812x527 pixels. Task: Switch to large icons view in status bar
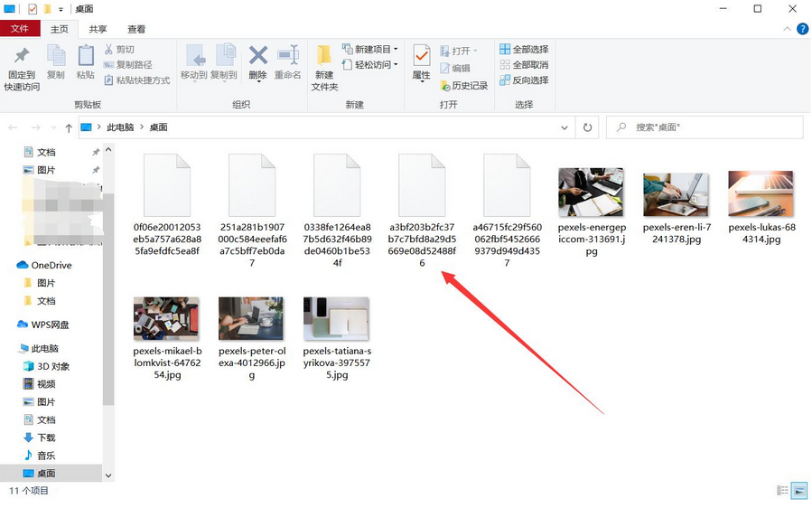(798, 491)
